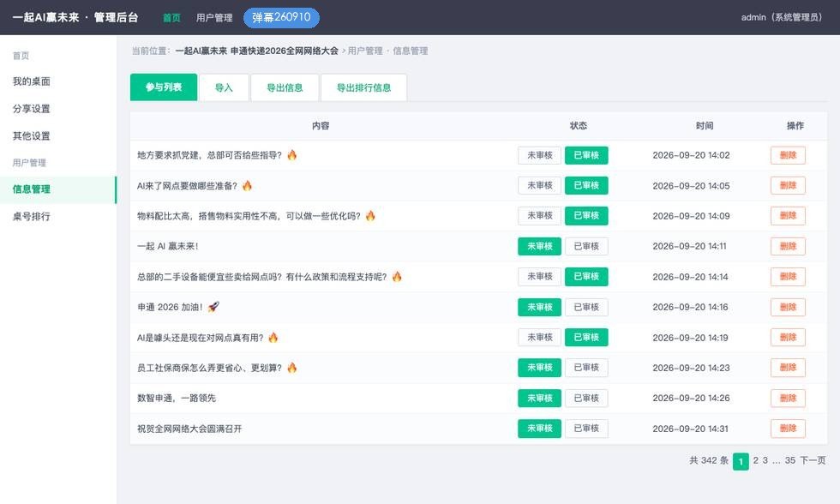Delete the '祝贺全网网络大会圆满召开' message

point(788,429)
